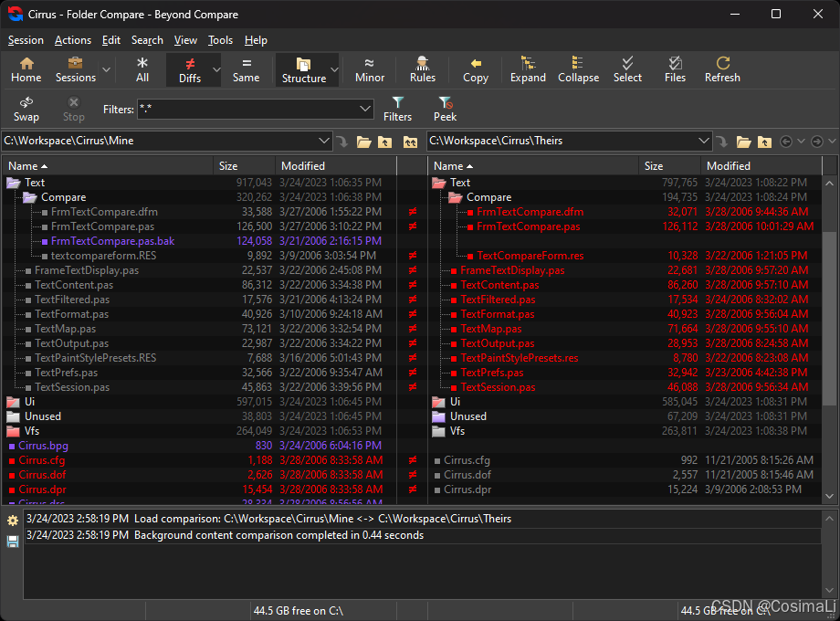The height and width of the screenshot is (621, 840).
Task: Click the left folder path field
Action: [159, 141]
